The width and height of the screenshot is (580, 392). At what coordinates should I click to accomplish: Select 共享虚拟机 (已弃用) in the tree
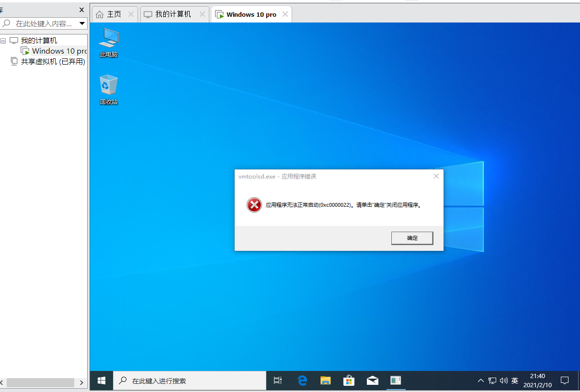pos(53,61)
